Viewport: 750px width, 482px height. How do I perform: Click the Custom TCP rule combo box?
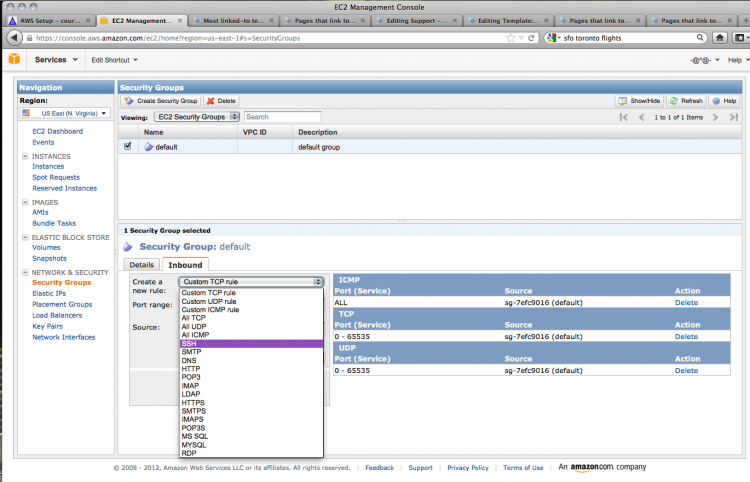click(251, 282)
